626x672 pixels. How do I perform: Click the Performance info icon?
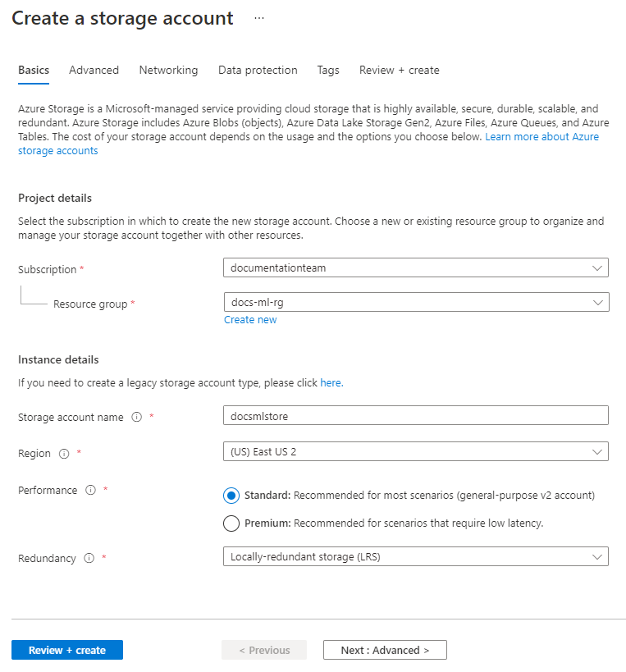tap(91, 490)
